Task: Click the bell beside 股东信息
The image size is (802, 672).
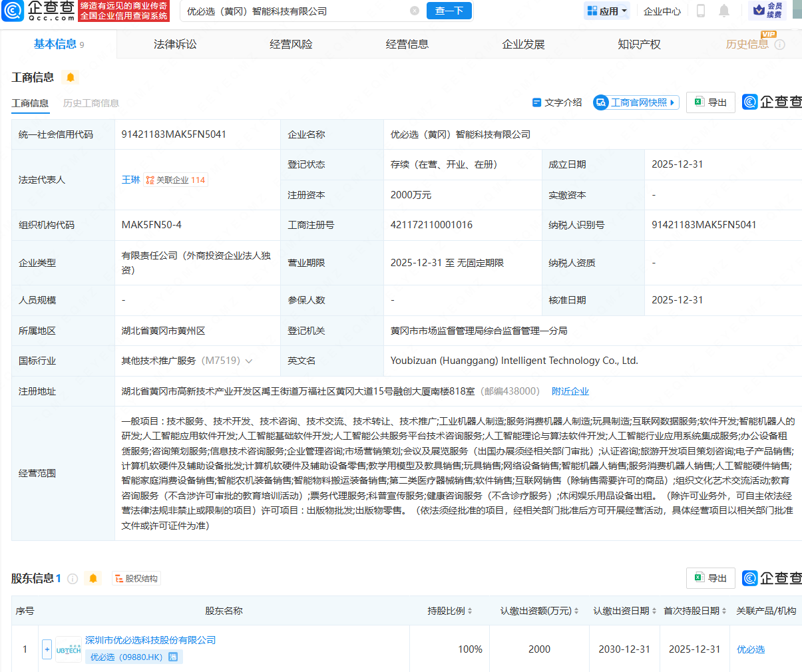Action: click(93, 579)
